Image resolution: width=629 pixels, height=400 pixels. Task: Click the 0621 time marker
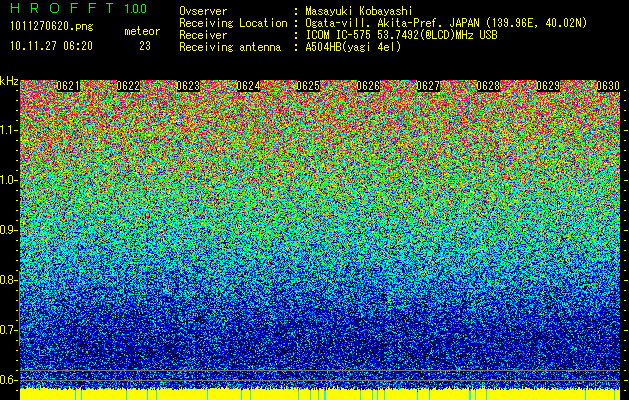tap(68, 86)
